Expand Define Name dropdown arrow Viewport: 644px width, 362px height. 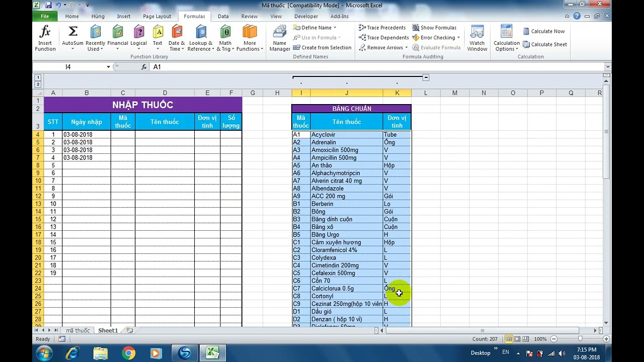pyautogui.click(x=335, y=28)
